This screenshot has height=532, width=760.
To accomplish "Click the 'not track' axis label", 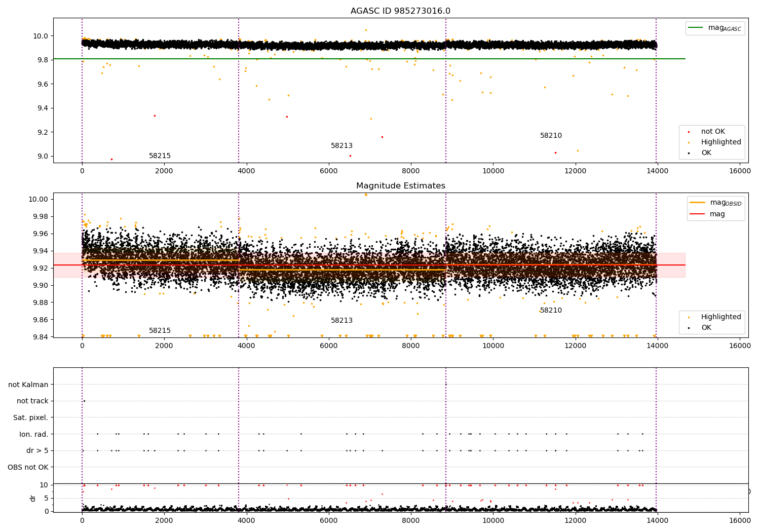I will coord(32,401).
